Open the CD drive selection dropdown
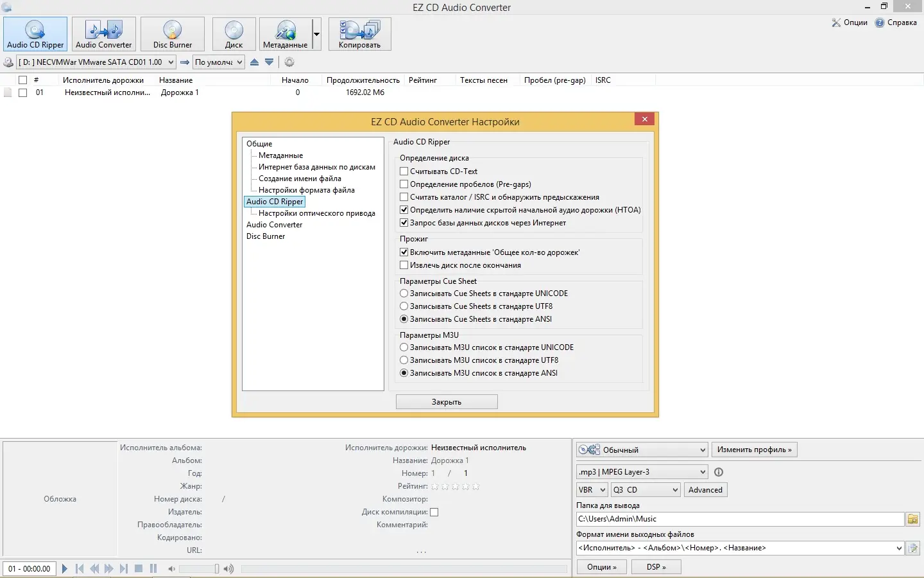Viewport: 924px width, 578px height. [96, 62]
